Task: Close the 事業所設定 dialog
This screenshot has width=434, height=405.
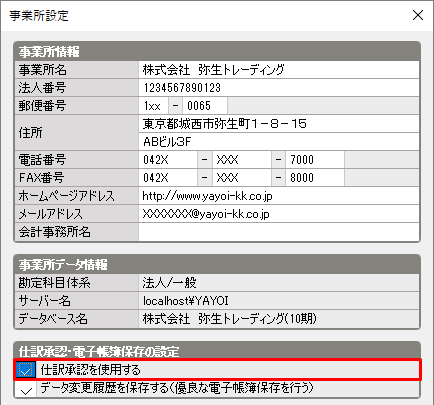Action: [x=418, y=15]
